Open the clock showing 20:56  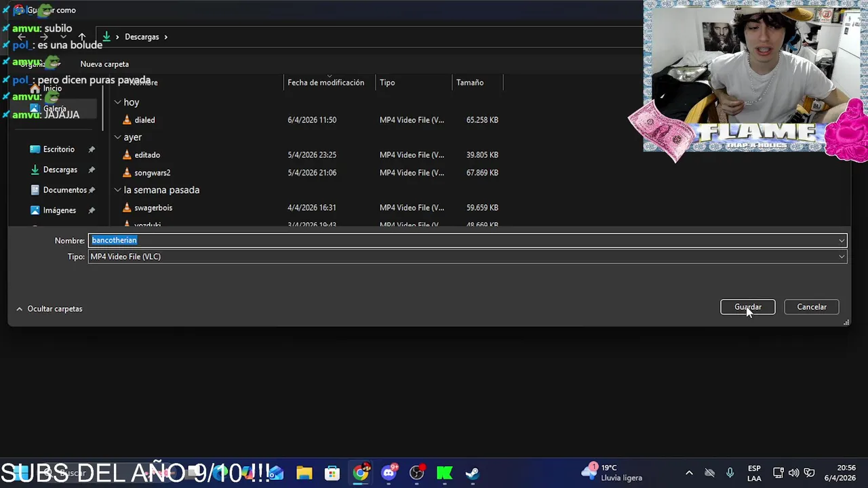coord(842,473)
